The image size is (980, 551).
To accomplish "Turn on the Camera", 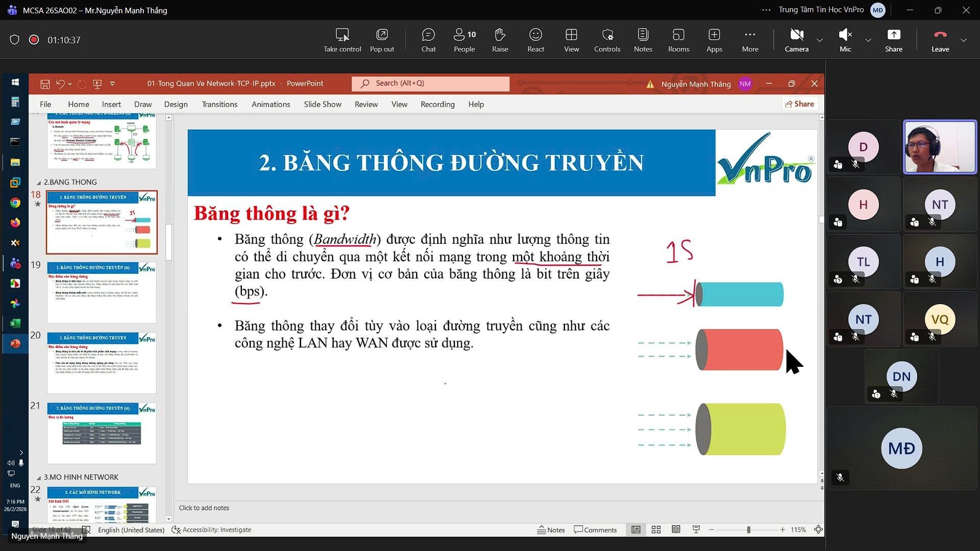I will pyautogui.click(x=796, y=40).
